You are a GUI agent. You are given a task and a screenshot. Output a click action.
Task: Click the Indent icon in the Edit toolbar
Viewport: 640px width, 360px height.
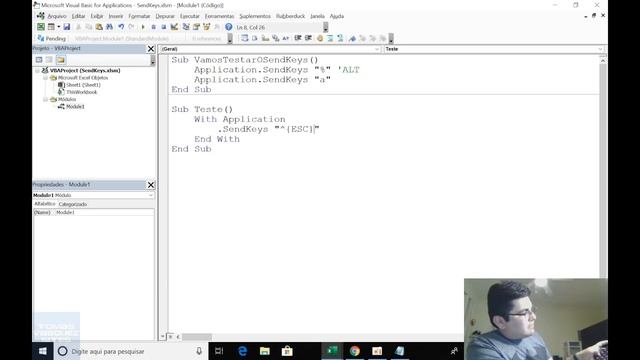pos(298,38)
